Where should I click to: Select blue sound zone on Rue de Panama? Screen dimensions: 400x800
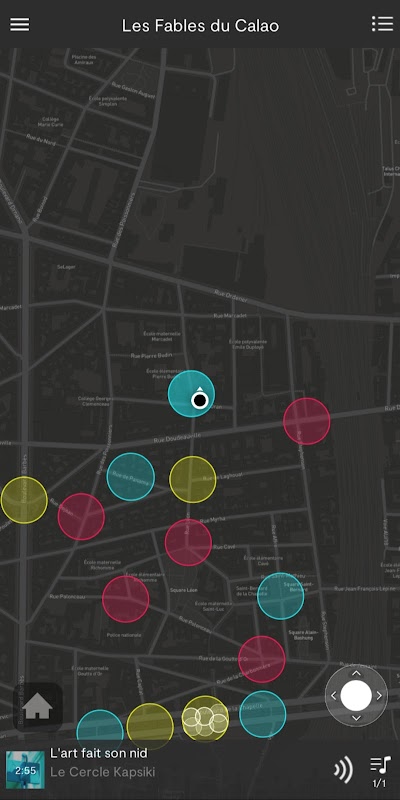tap(131, 477)
